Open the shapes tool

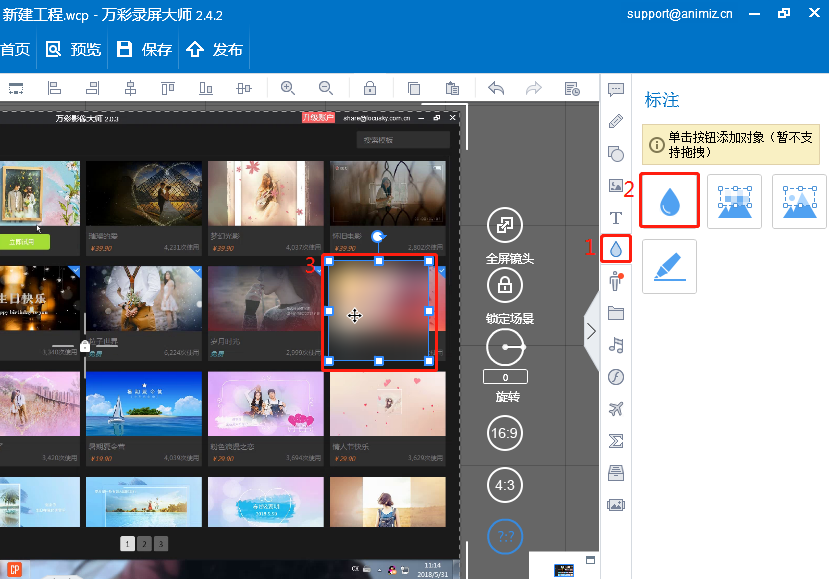tap(616, 154)
